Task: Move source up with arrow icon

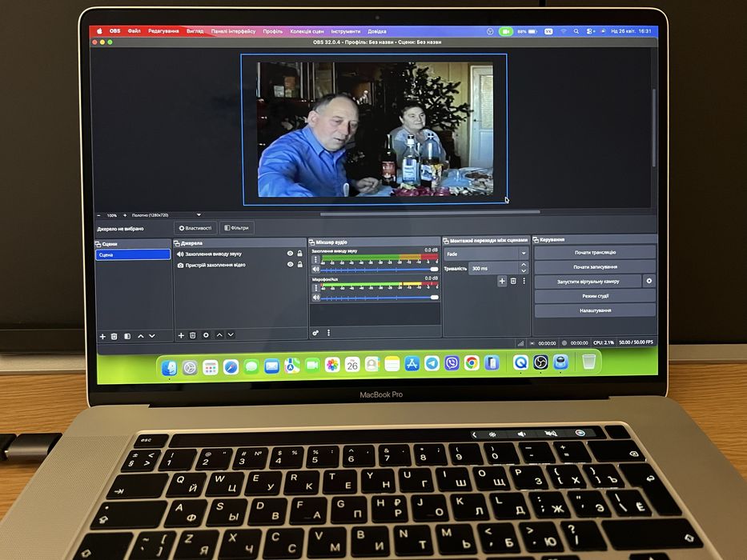Action: tap(219, 334)
